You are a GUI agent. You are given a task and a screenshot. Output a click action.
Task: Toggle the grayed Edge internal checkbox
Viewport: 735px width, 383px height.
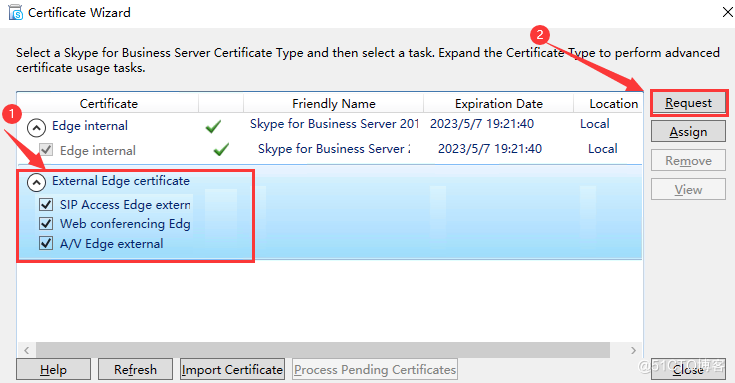pos(45,150)
